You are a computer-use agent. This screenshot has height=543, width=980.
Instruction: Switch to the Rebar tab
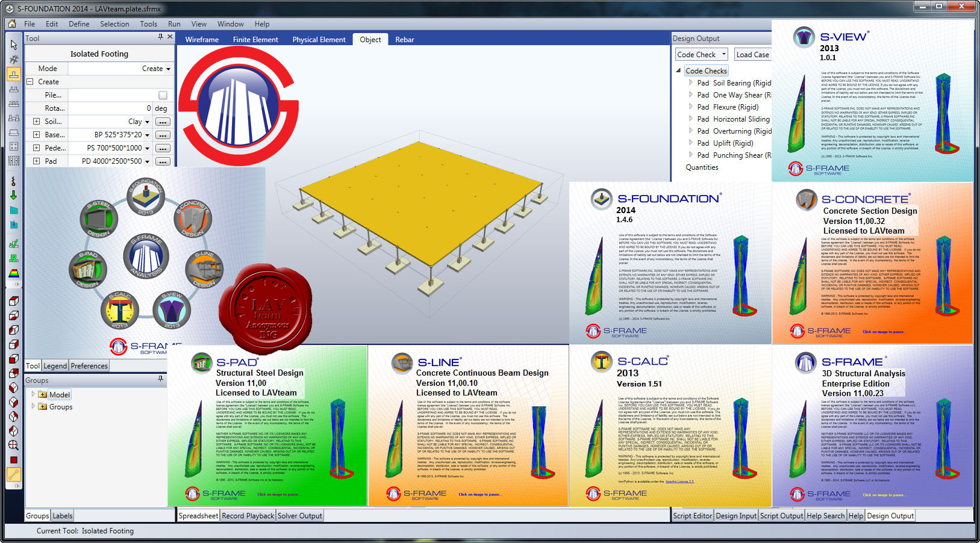pyautogui.click(x=405, y=40)
